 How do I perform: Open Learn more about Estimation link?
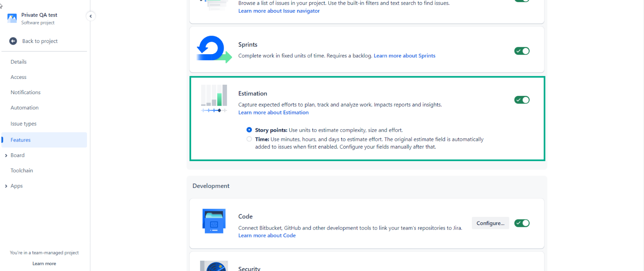pyautogui.click(x=273, y=112)
